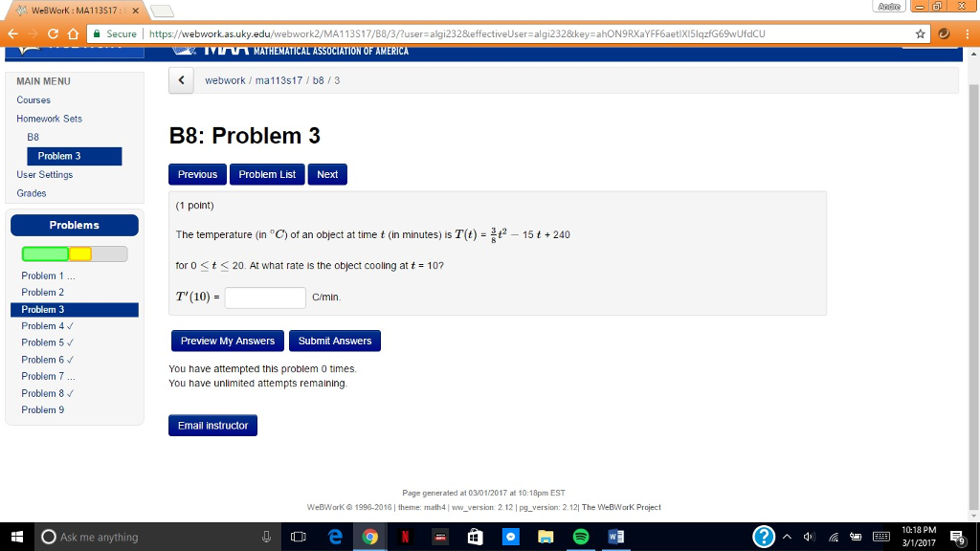
Task: Click the homework progress bar
Action: pyautogui.click(x=72, y=253)
